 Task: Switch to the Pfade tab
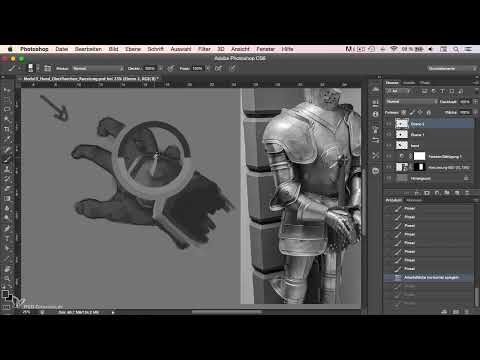point(425,82)
